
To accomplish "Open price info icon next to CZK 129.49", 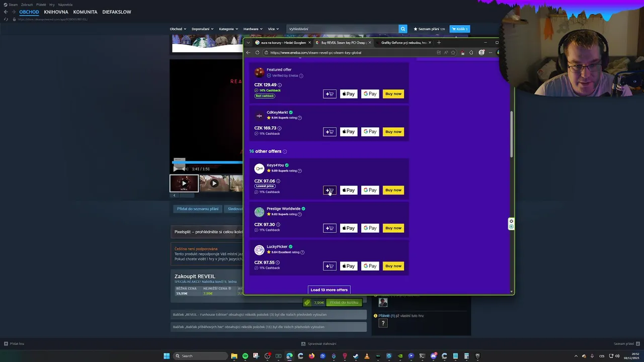I will [x=280, y=85].
